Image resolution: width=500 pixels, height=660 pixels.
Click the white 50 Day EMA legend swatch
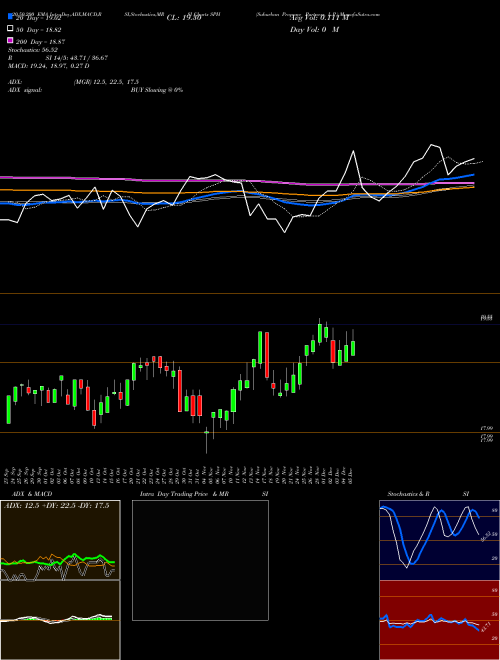coord(11,28)
